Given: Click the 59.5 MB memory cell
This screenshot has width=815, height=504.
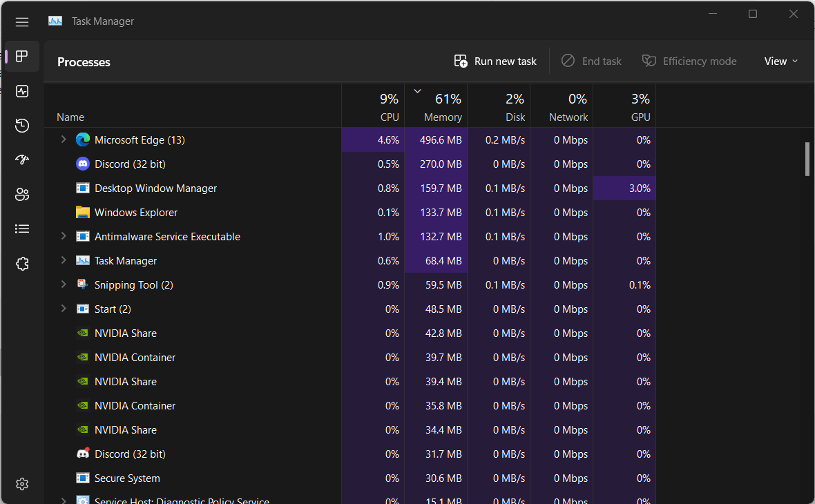Looking at the screenshot, I should click(x=436, y=284).
